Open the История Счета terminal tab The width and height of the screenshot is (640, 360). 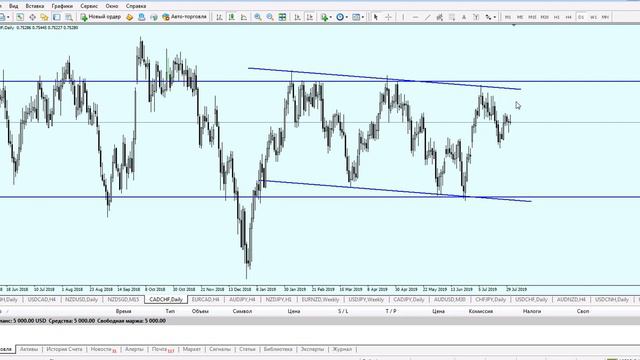tap(64, 349)
